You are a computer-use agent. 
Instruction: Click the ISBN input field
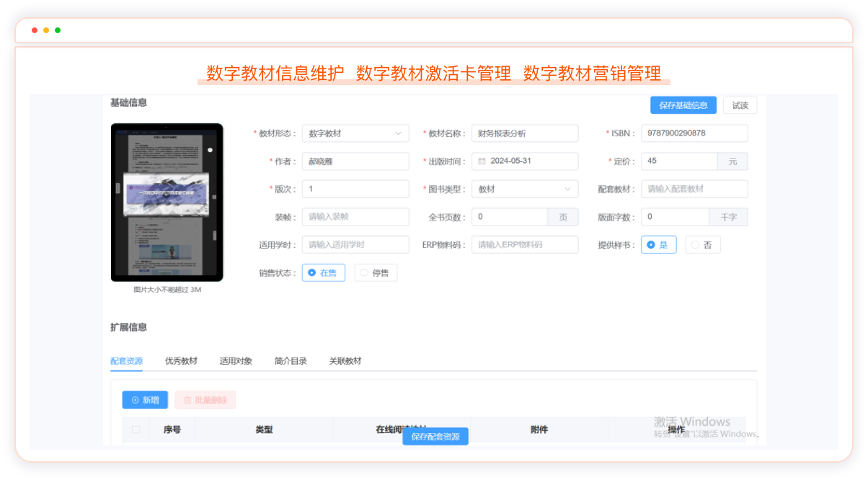point(694,133)
